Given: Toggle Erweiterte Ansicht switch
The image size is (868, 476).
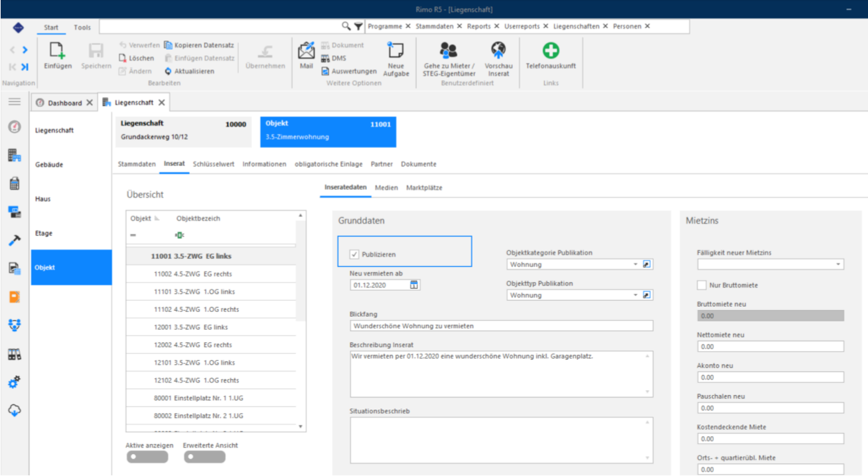Looking at the screenshot, I should (x=205, y=457).
